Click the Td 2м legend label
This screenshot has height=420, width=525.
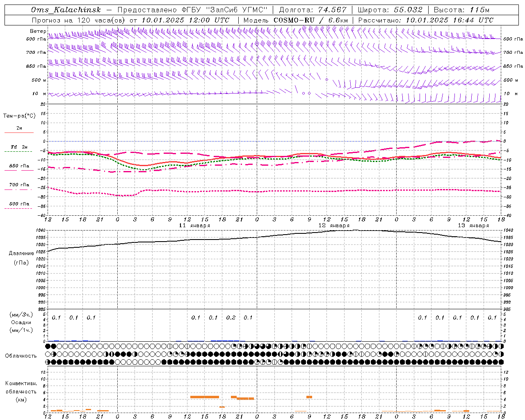(x=19, y=147)
